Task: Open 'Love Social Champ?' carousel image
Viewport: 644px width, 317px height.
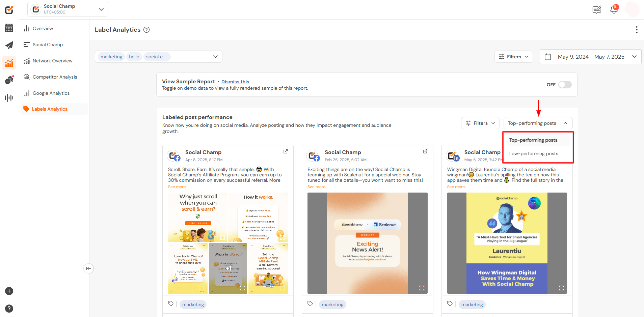Action: point(188,268)
